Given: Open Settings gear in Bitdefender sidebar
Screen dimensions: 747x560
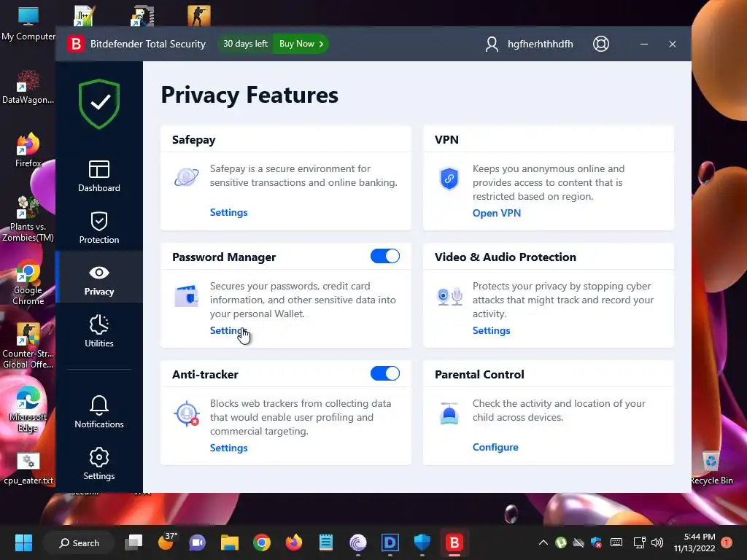Looking at the screenshot, I should click(x=99, y=464).
